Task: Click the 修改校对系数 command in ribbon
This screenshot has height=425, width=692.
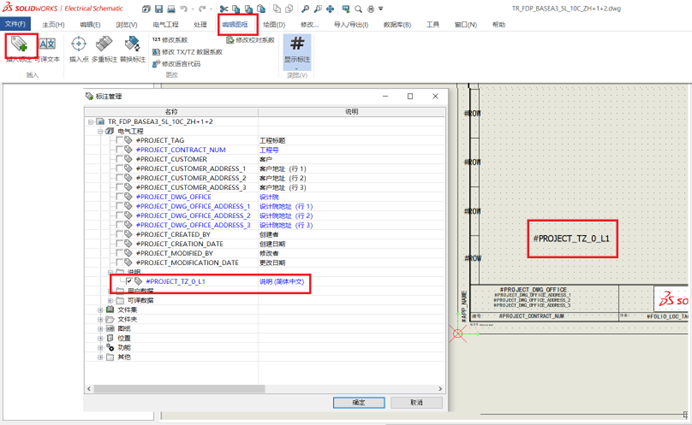Action: click(x=250, y=40)
